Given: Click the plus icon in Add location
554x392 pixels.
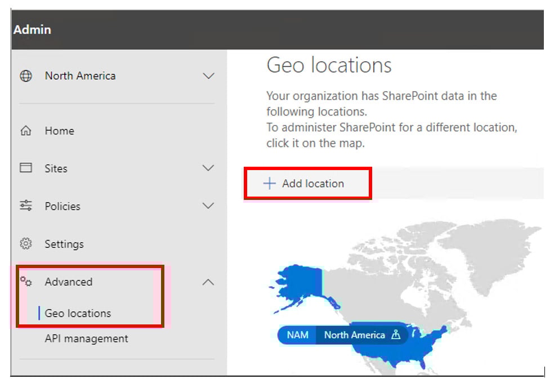Looking at the screenshot, I should point(269,183).
